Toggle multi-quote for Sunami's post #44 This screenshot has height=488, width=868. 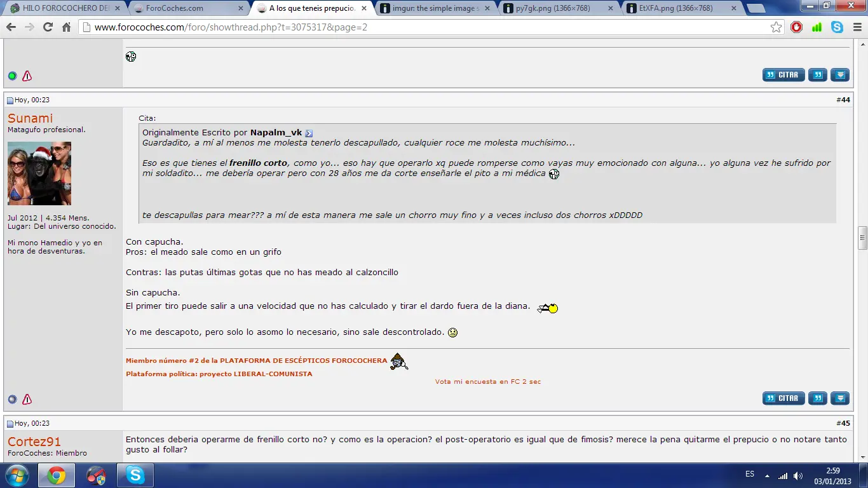coord(818,398)
